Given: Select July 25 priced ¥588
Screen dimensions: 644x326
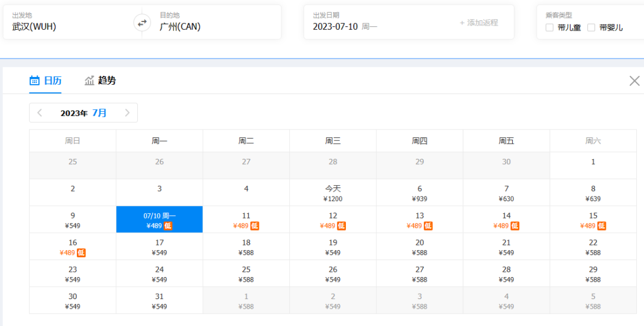Looking at the screenshot, I should click(x=246, y=273).
